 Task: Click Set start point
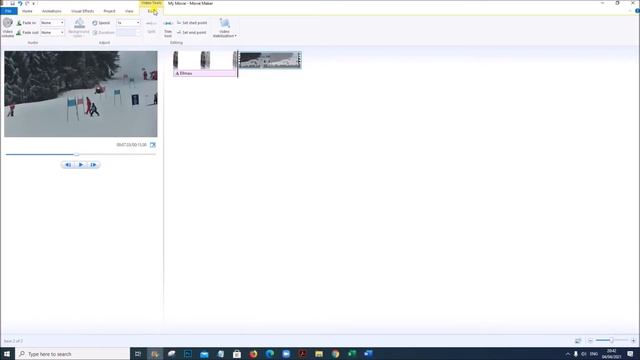coord(192,23)
